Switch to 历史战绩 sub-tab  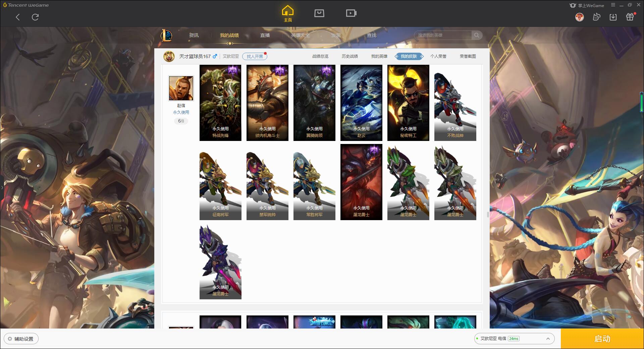(350, 56)
